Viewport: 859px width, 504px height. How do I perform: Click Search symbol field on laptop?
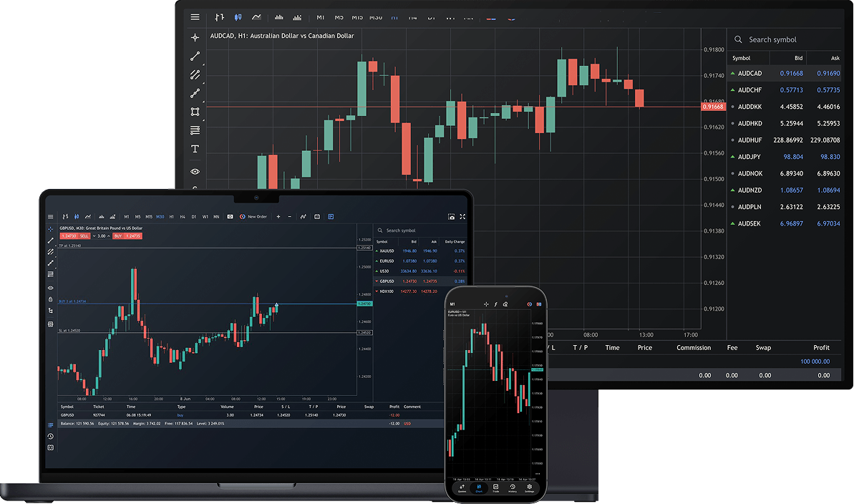[421, 231]
